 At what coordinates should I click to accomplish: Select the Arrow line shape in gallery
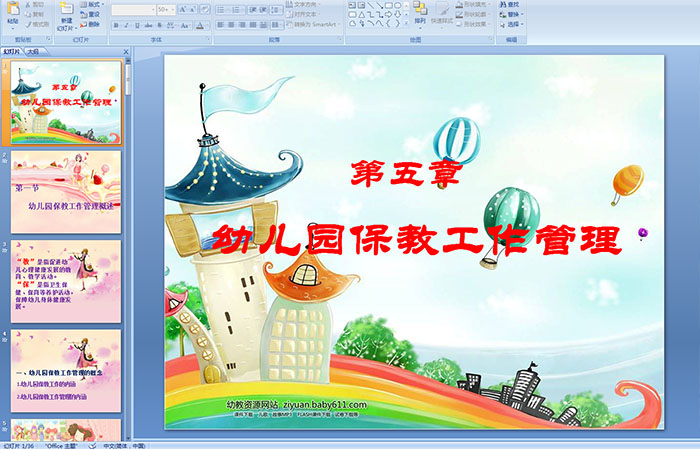point(379,5)
